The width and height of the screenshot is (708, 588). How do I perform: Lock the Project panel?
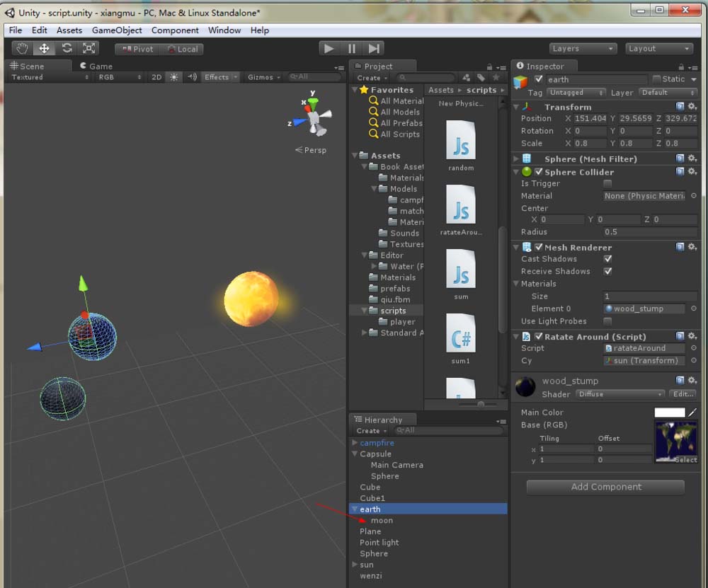click(489, 67)
